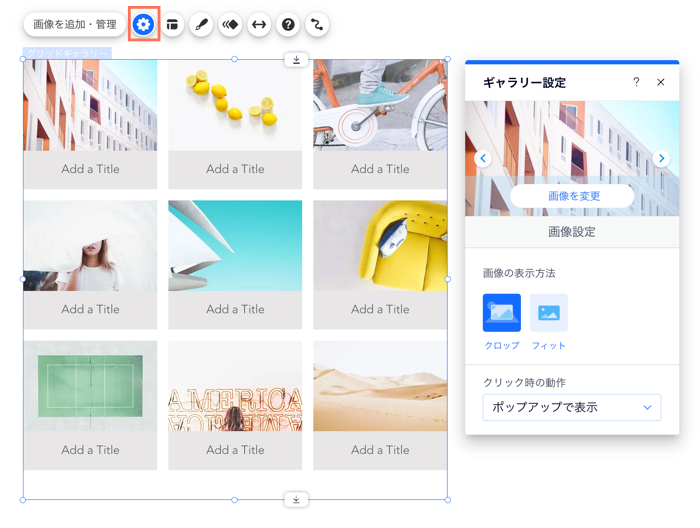The height and width of the screenshot is (528, 700).
Task: Select the desert dunes thumbnail
Action: (x=380, y=386)
